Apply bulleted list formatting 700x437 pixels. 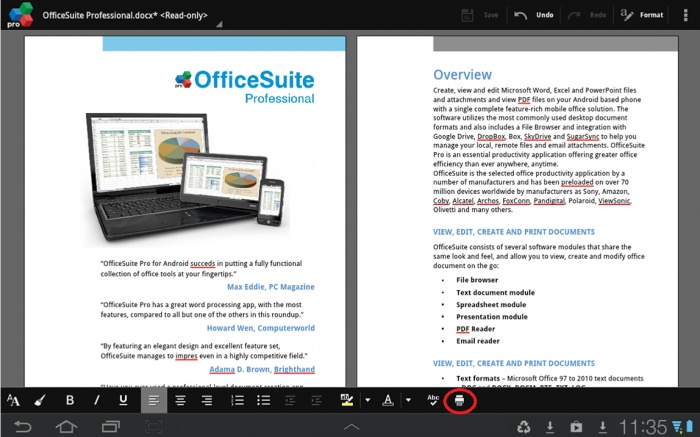coord(264,400)
